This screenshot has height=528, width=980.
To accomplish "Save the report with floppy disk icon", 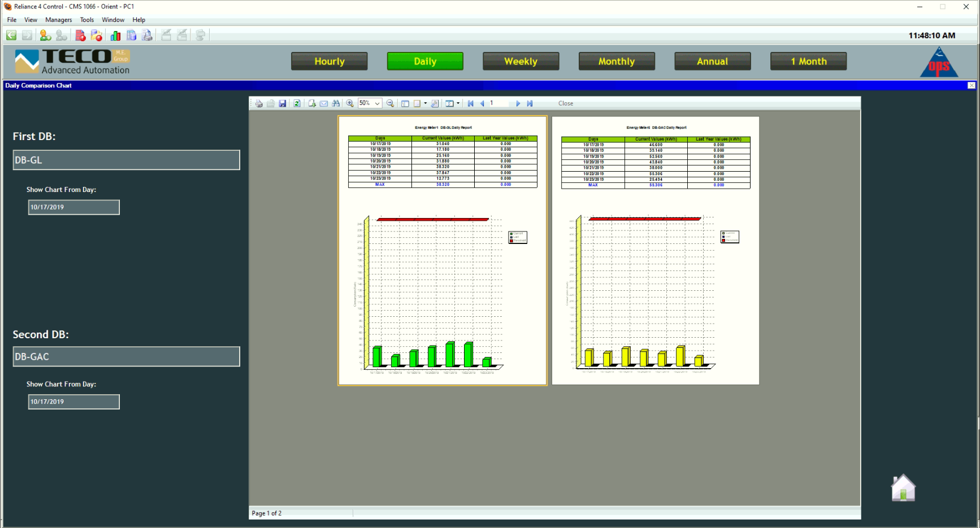I will coord(283,103).
